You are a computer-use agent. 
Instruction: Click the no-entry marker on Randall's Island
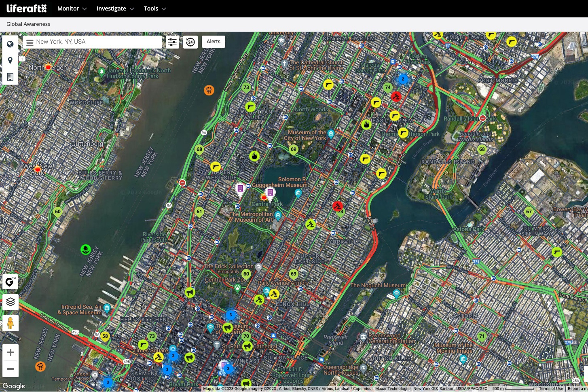[482, 118]
